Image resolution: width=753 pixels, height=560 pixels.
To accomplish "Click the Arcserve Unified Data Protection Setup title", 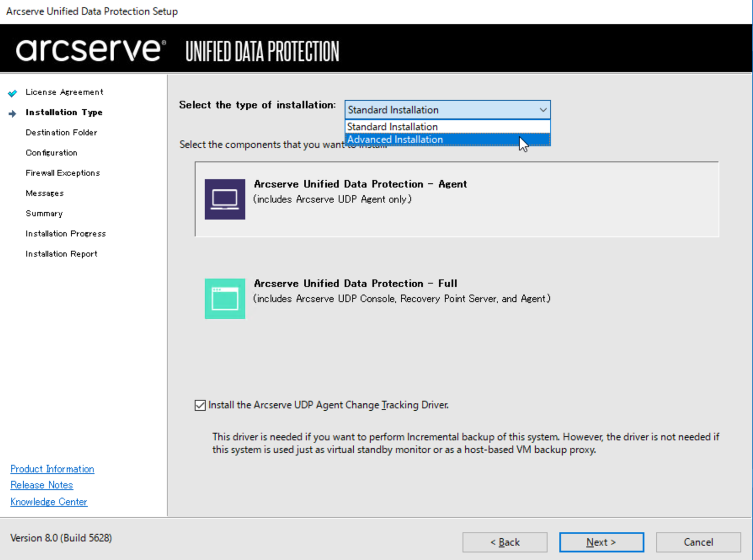I will (92, 11).
